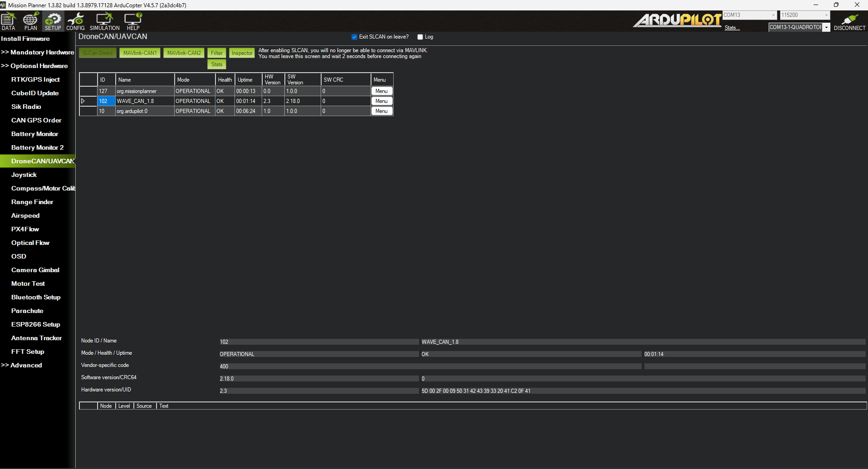Select Battery Monitor in sidebar
The height and width of the screenshot is (469, 868).
34,134
